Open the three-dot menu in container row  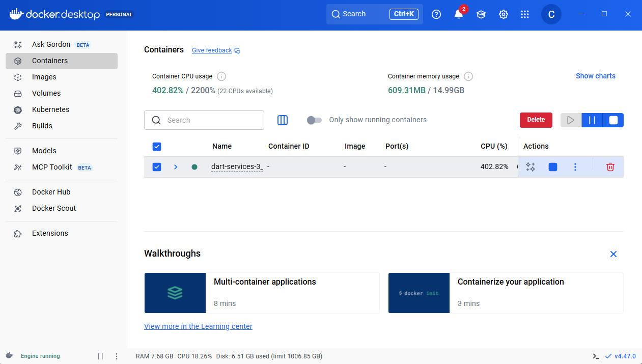[x=575, y=167]
